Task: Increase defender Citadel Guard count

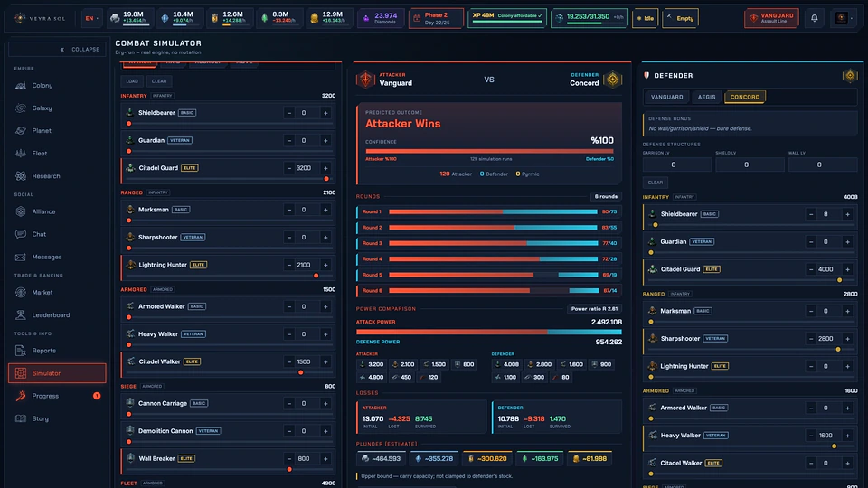Action: coord(847,269)
